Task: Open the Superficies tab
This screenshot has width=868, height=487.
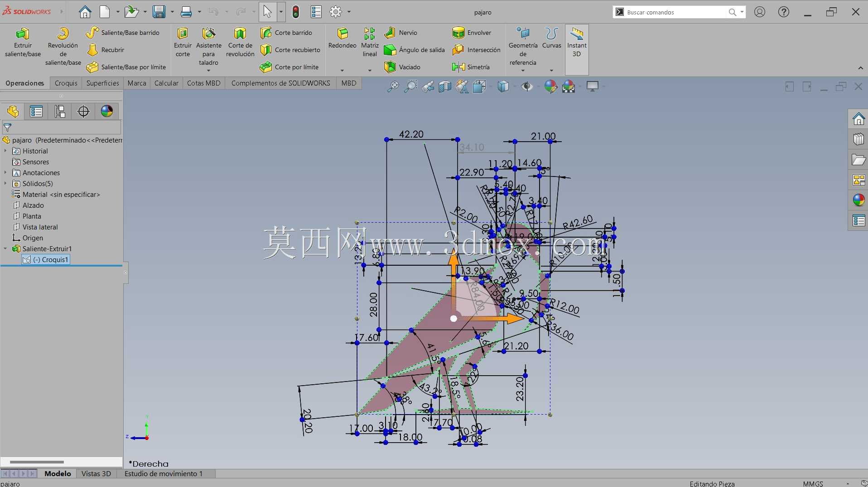Action: coord(103,83)
